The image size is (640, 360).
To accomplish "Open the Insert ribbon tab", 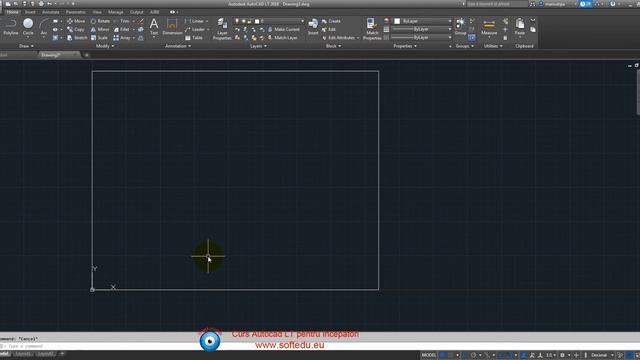I will pyautogui.click(x=30, y=12).
